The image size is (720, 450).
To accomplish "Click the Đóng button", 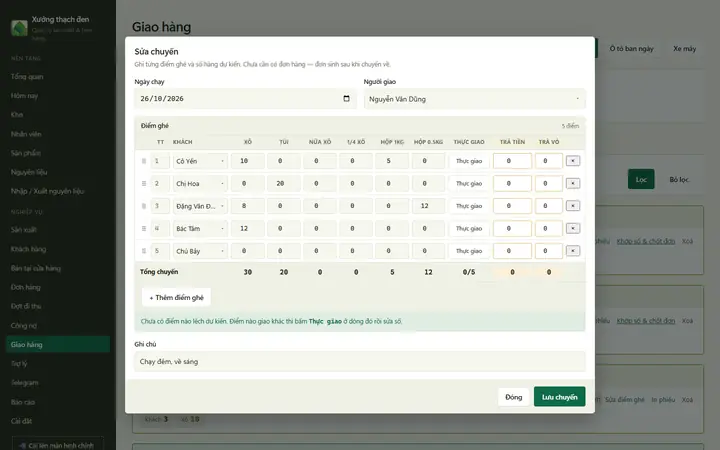I will tap(513, 397).
